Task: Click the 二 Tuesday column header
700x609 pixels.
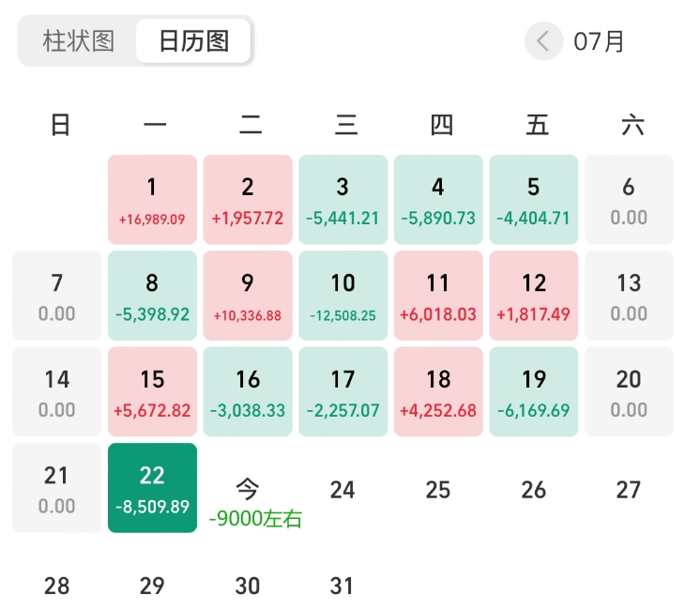Action: point(251,125)
